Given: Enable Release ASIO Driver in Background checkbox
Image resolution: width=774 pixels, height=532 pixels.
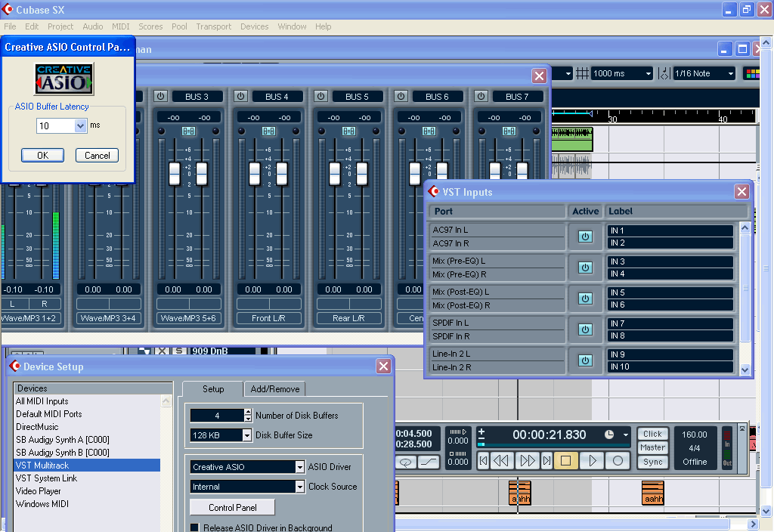Looking at the screenshot, I should tap(195, 527).
